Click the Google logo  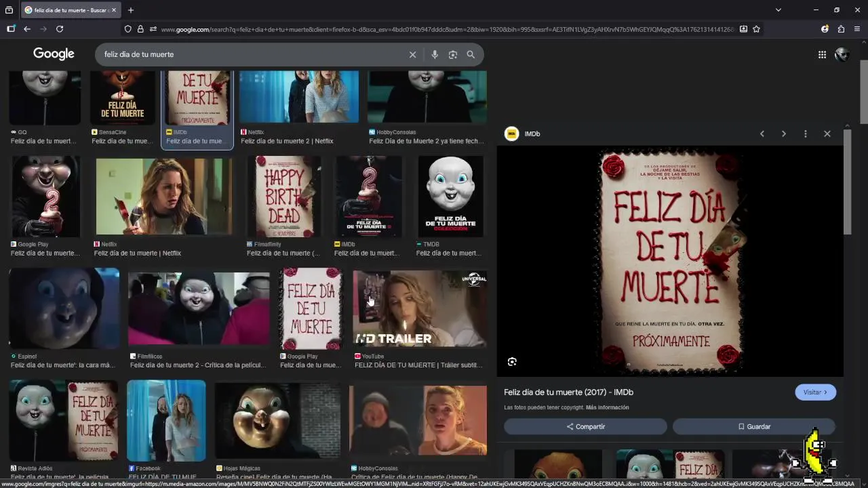coord(54,54)
